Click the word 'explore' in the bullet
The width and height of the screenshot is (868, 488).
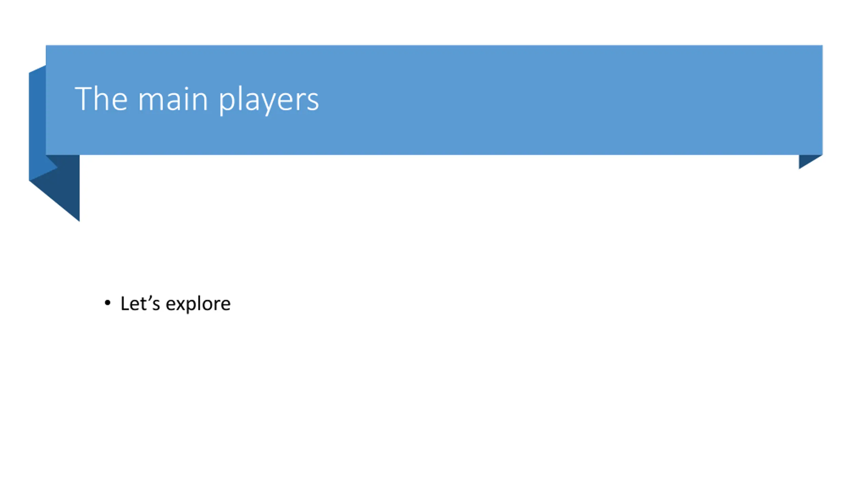pos(198,304)
